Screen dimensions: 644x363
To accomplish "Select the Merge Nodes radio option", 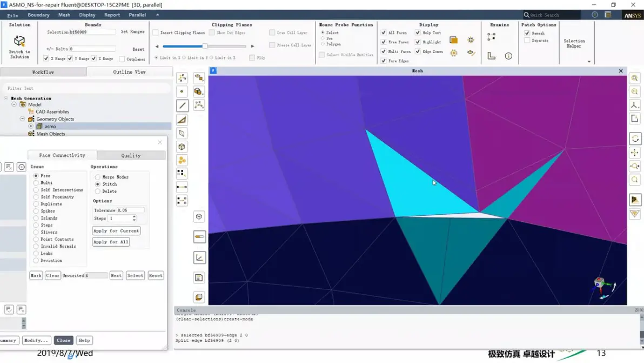I will (x=97, y=177).
